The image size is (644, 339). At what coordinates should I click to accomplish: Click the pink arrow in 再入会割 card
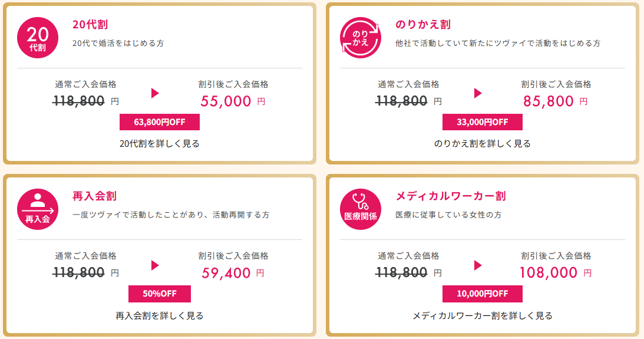155,265
